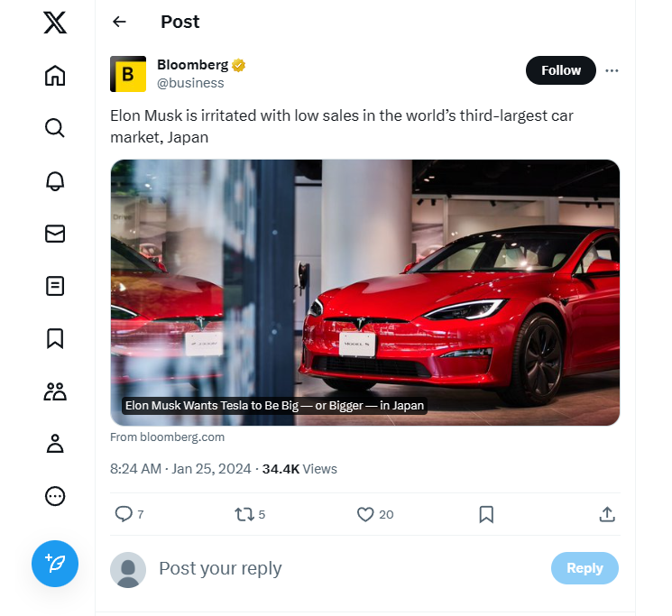The height and width of the screenshot is (616, 672).
Task: Open the Profile icon in sidebar
Action: click(x=55, y=444)
